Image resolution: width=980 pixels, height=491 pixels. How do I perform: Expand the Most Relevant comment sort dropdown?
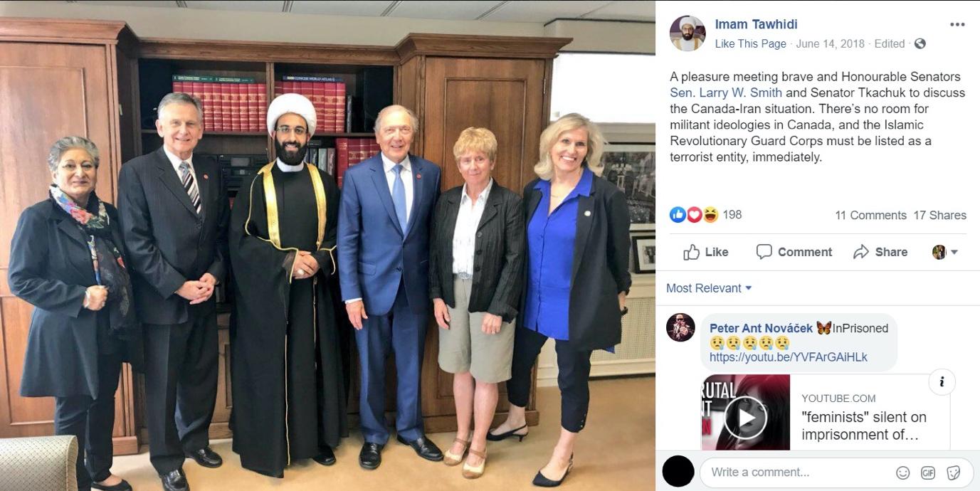pos(709,288)
